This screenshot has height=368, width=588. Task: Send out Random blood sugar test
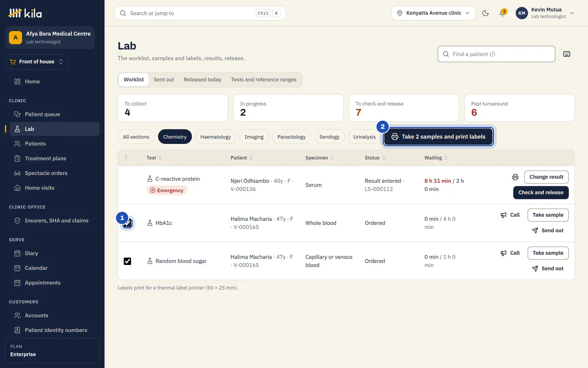point(548,269)
